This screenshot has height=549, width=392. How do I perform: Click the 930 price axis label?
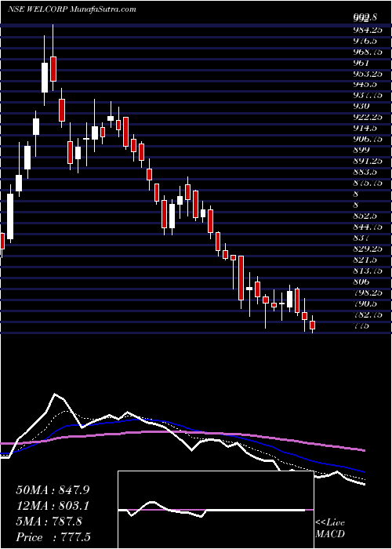pyautogui.click(x=361, y=106)
